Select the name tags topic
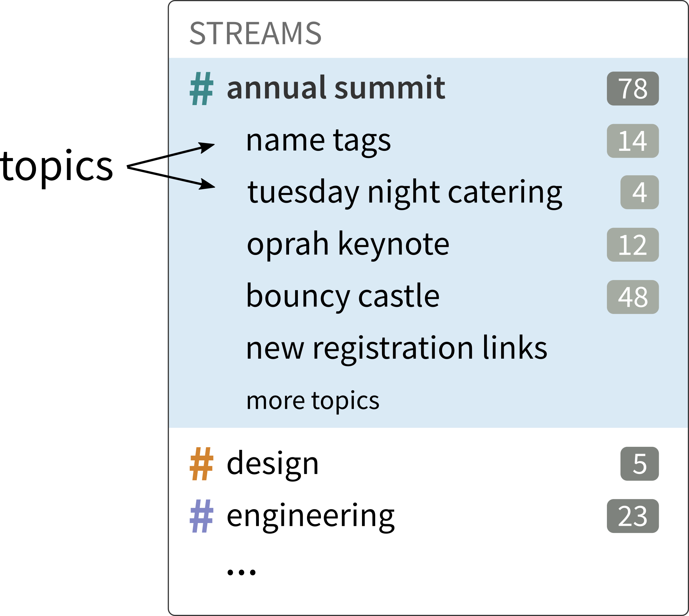 pyautogui.click(x=318, y=141)
